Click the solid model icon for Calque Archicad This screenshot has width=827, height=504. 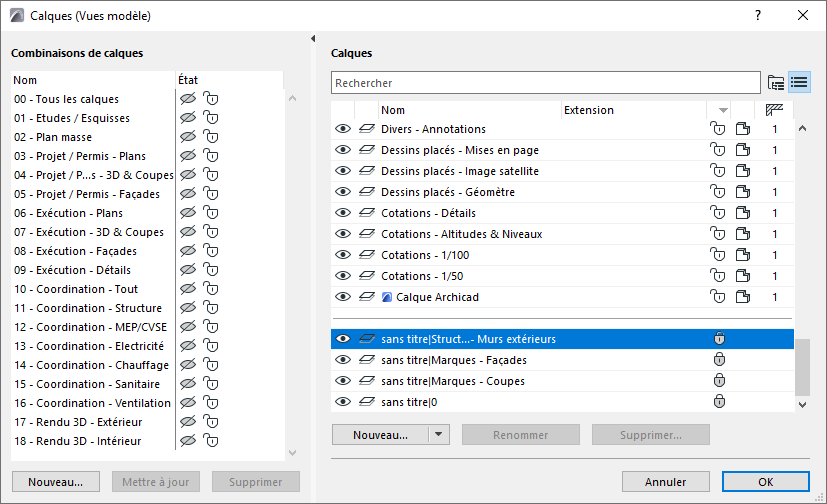[743, 297]
